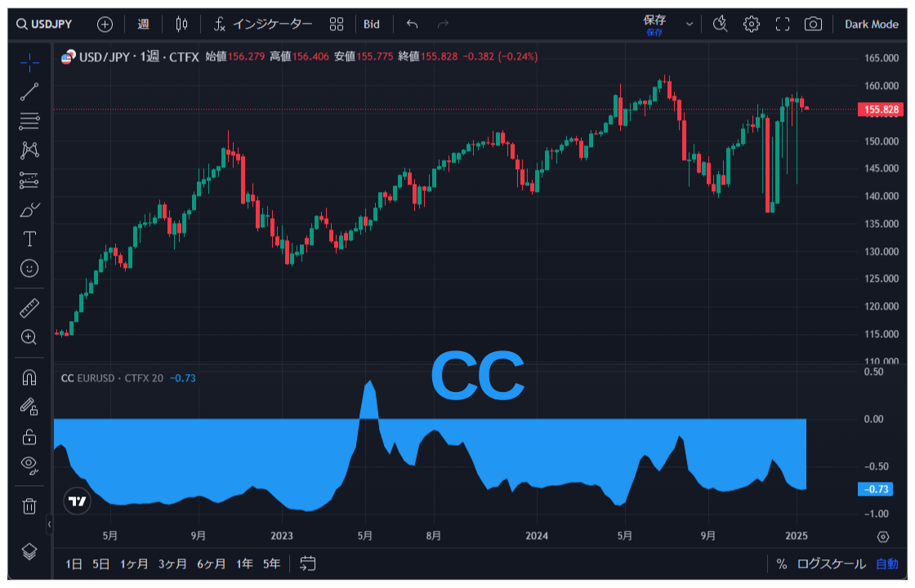This screenshot has height=588, width=915.
Task: Toggle lock all drawings
Action: pyautogui.click(x=29, y=436)
